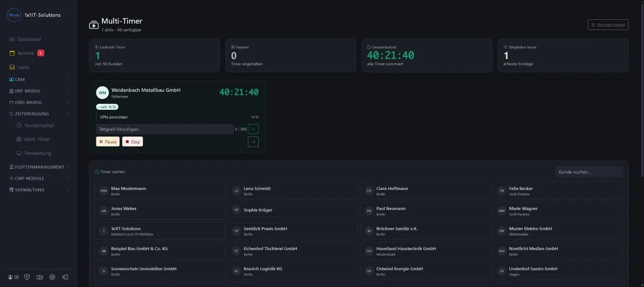The image size is (644, 287).
Task: Start timer for Felix Becker
Action: (558, 191)
